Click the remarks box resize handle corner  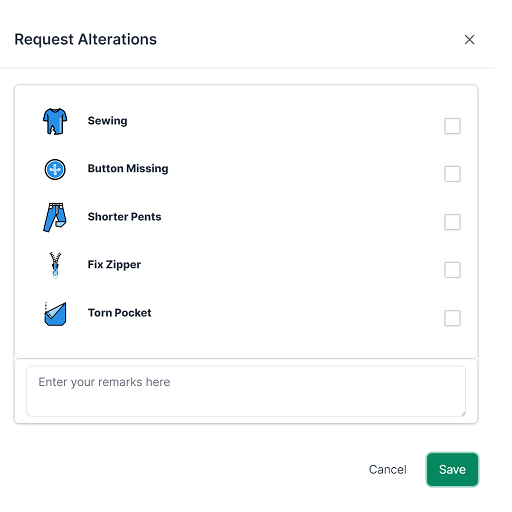pos(463,414)
